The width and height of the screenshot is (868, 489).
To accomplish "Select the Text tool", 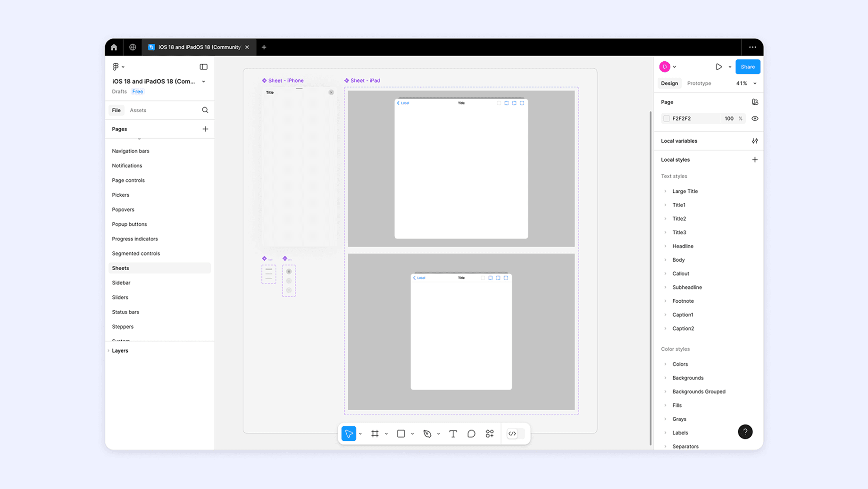I will (453, 433).
